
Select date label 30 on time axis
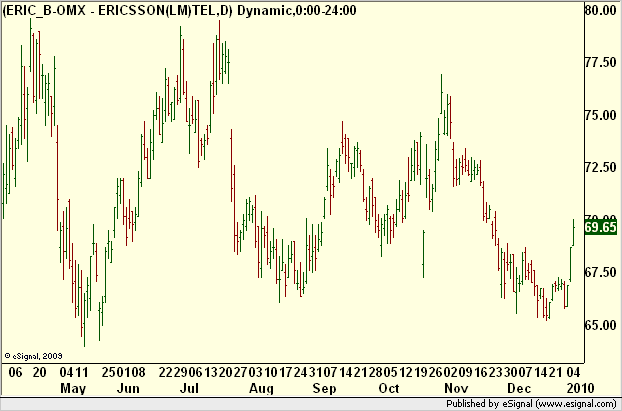(x=511, y=372)
